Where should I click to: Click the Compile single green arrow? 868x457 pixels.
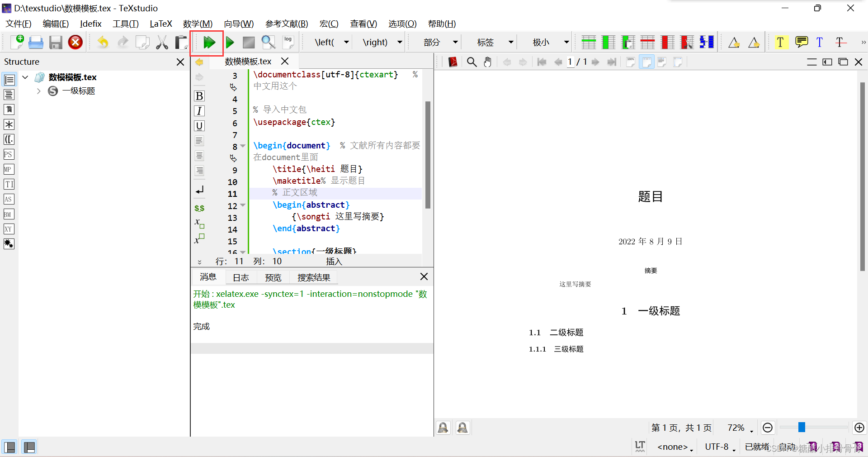click(230, 43)
